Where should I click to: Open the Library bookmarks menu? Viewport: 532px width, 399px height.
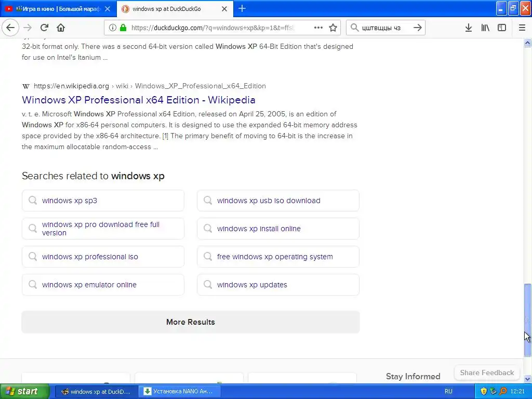(x=485, y=28)
